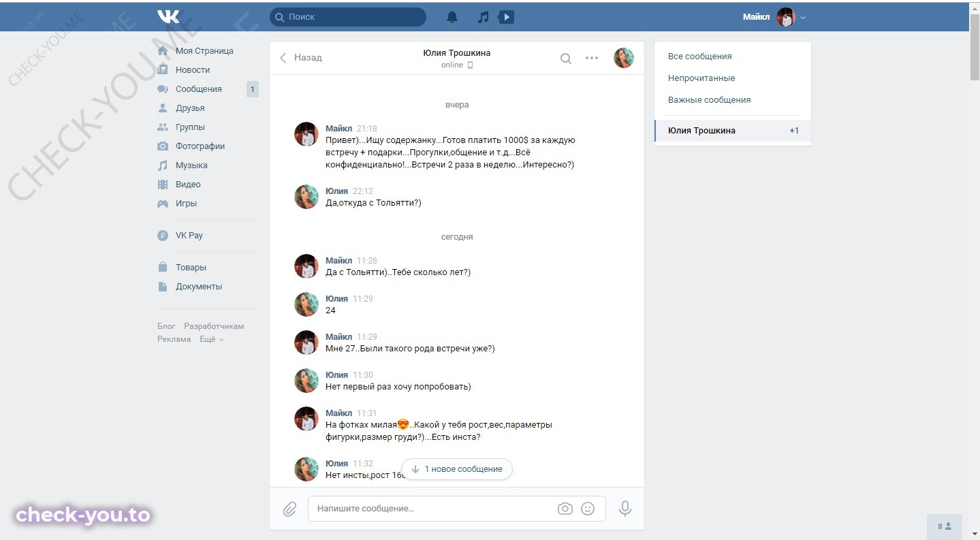980x540 pixels.
Task: Open the emoji smiley picker
Action: coord(588,509)
